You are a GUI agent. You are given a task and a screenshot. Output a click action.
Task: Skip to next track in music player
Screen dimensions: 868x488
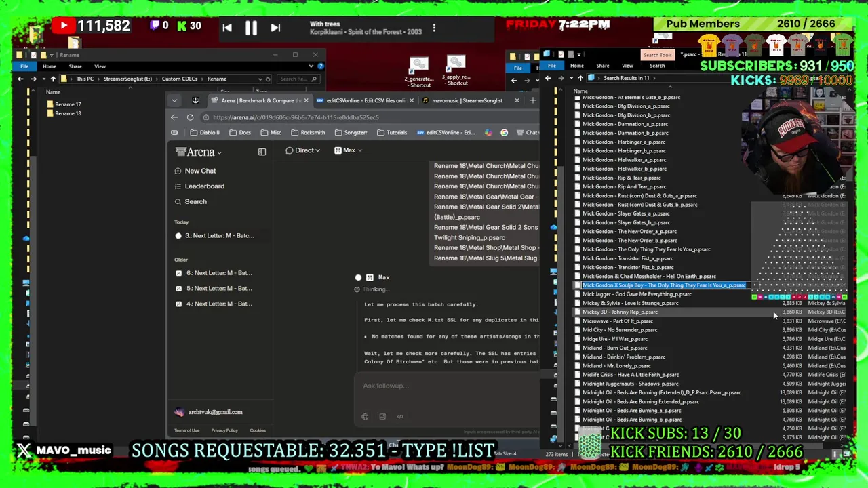275,28
